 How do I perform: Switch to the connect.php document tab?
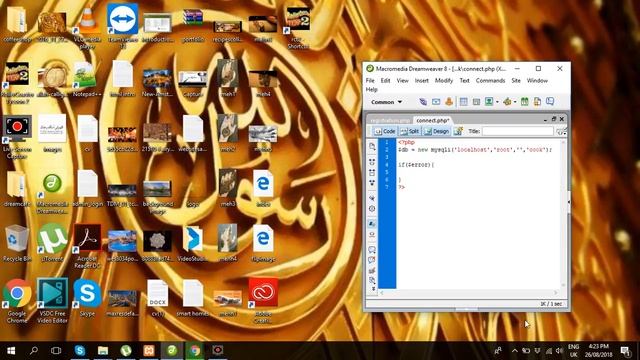(433, 120)
